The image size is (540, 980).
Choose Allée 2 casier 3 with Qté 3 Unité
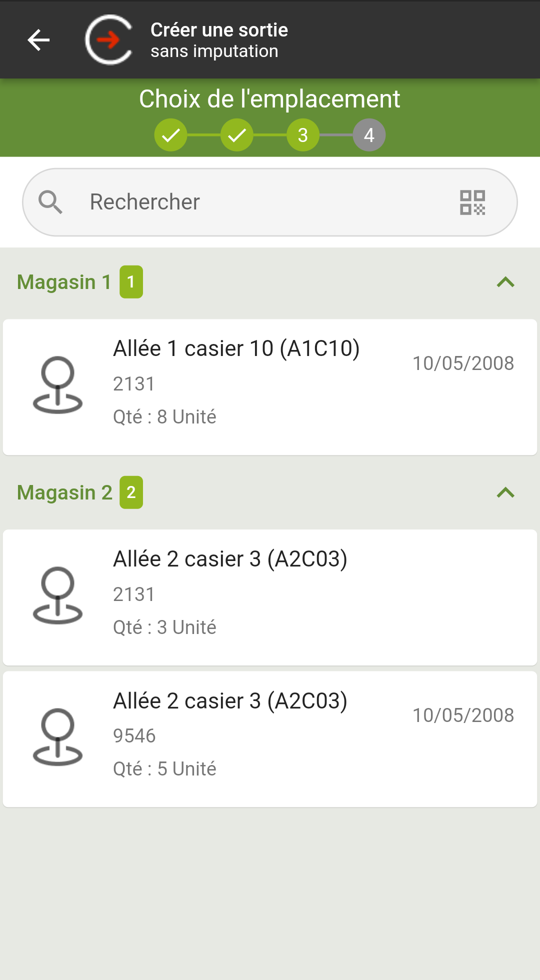click(x=270, y=597)
